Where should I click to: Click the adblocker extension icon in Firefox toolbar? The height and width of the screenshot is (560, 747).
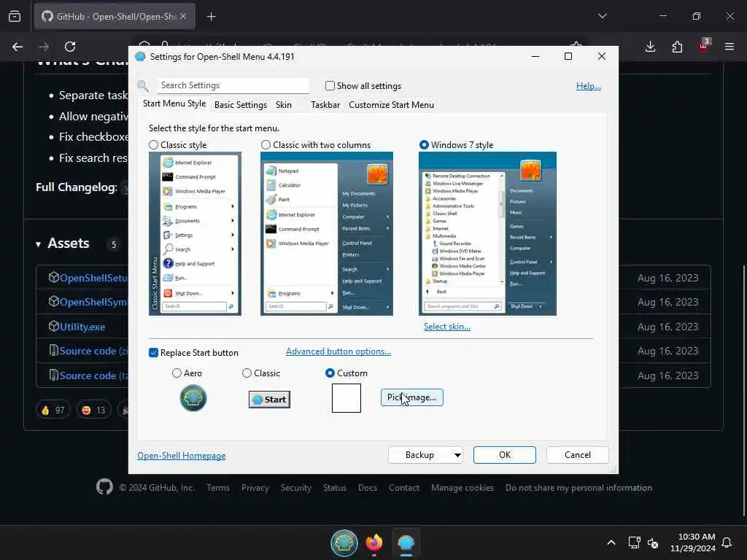[x=703, y=45]
